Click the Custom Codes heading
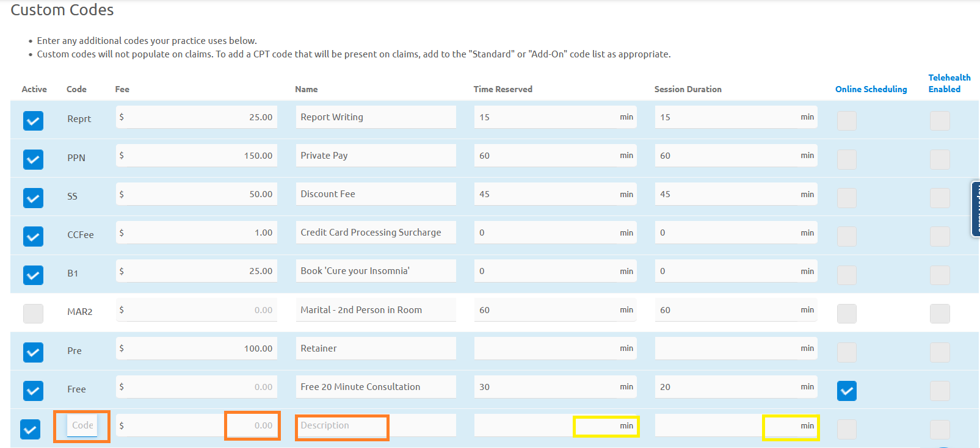This screenshot has width=980, height=448. (x=62, y=10)
